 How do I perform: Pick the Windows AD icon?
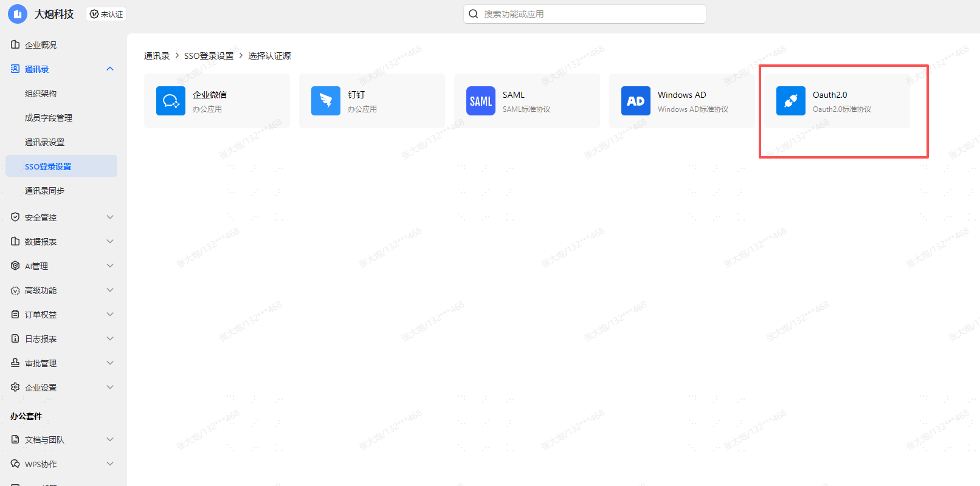[635, 101]
